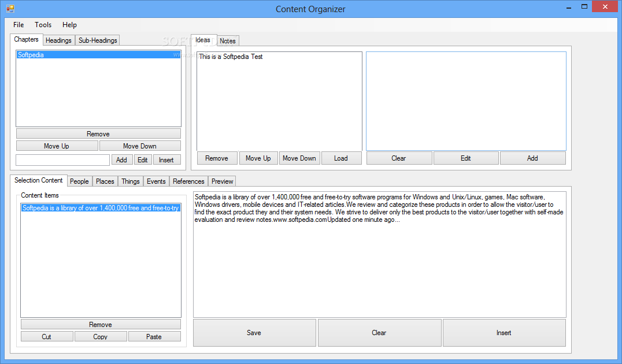622x364 pixels.
Task: Click Move Up under the ideas list
Action: [258, 158]
